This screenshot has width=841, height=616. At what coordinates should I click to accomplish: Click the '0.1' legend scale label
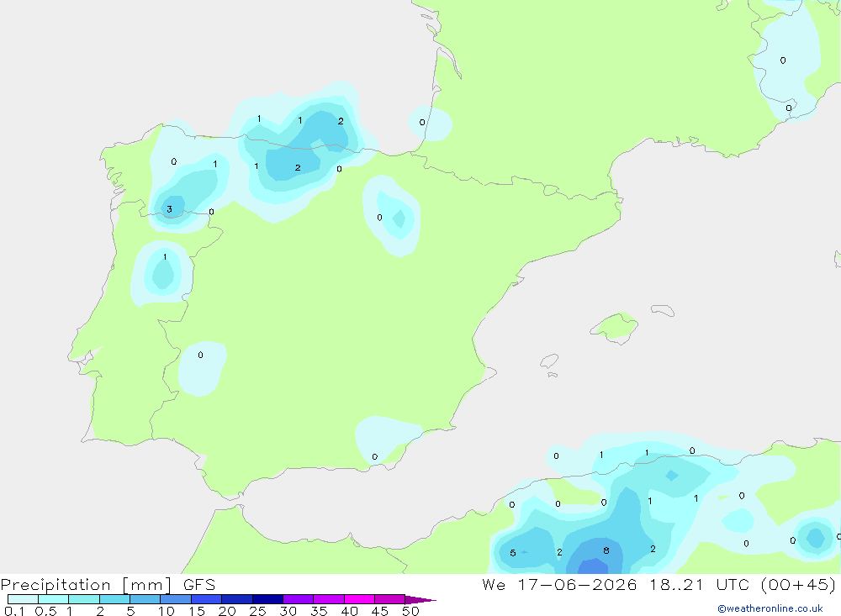(x=14, y=611)
